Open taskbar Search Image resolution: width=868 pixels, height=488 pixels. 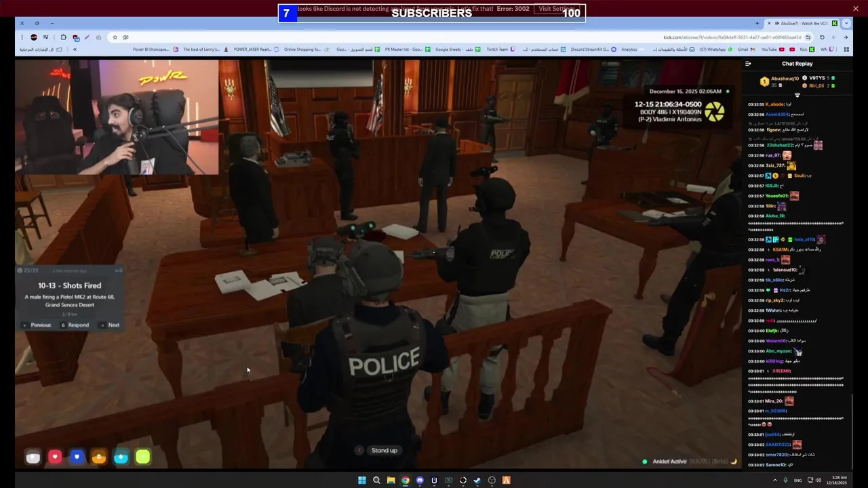point(376,480)
